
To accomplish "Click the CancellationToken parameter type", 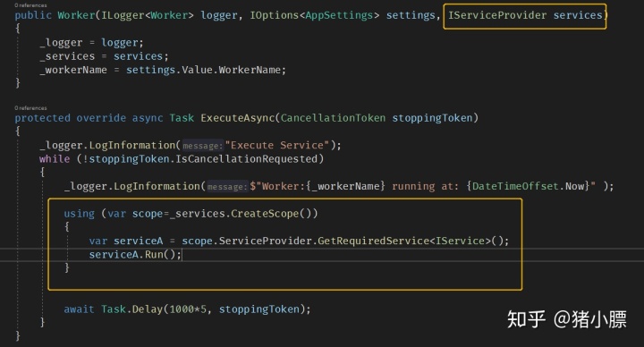I will 333,118.
